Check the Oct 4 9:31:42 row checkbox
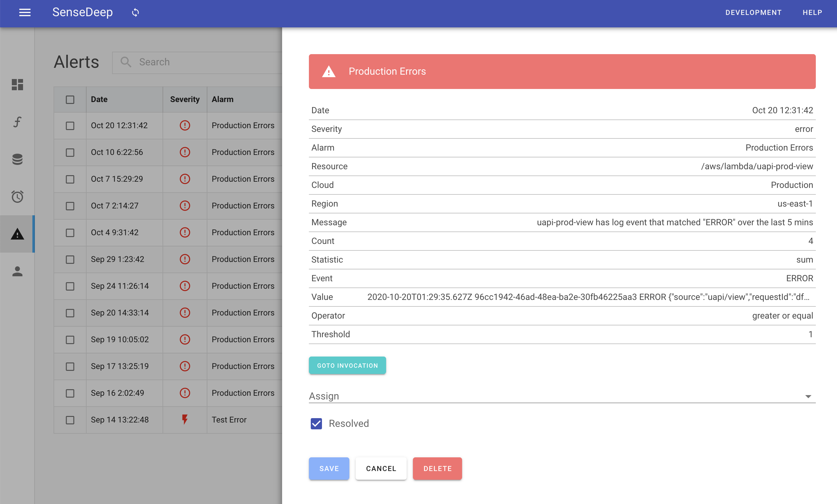Screen dimensions: 837x504 tap(70, 233)
